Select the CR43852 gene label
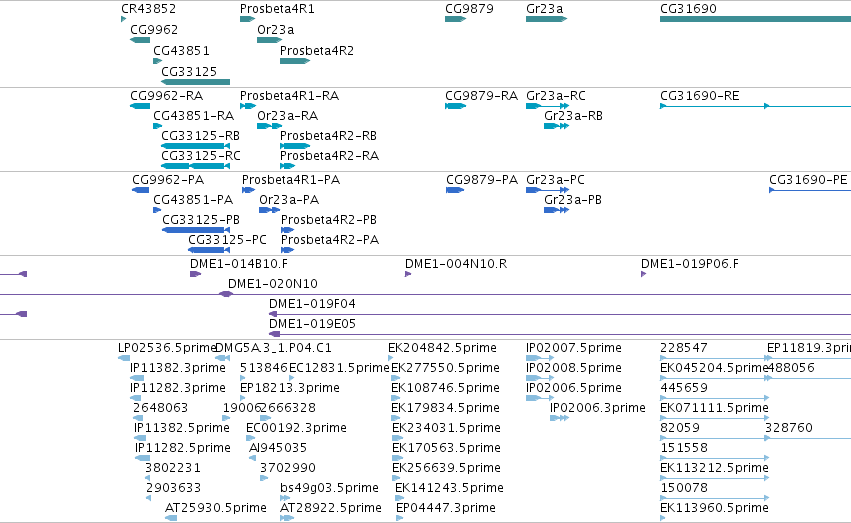The height and width of the screenshot is (523, 851). [148, 9]
